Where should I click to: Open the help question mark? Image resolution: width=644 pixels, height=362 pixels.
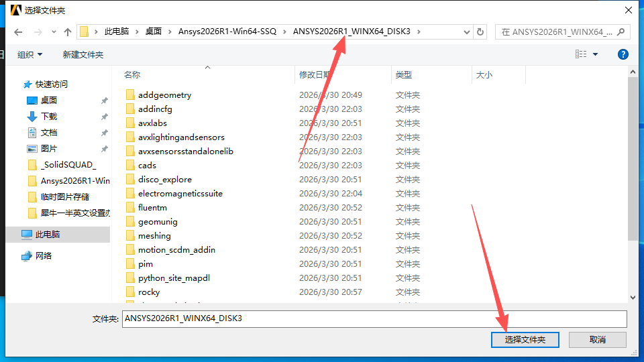click(x=623, y=54)
